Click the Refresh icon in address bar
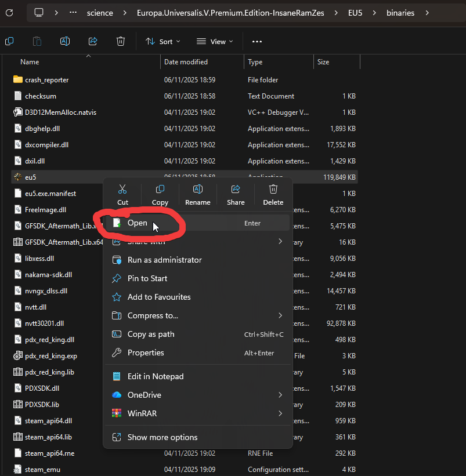This screenshot has width=466, height=476. (9, 13)
